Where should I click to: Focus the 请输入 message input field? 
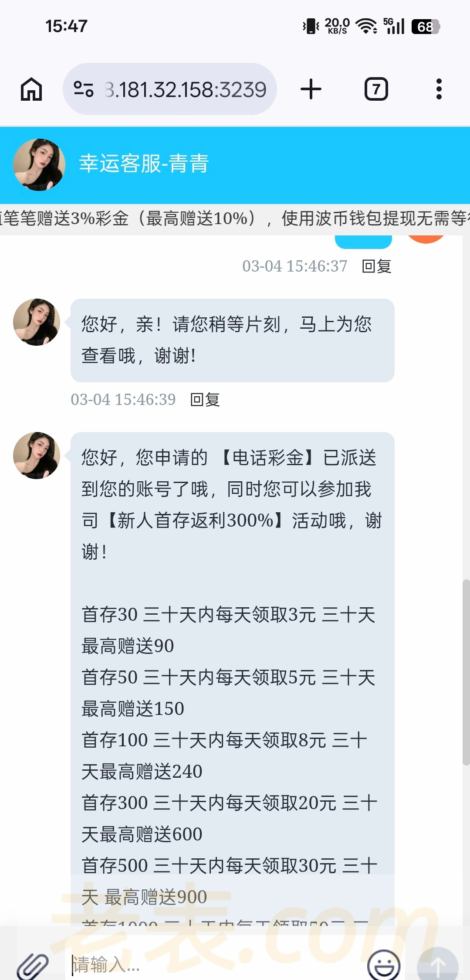pos(216,964)
